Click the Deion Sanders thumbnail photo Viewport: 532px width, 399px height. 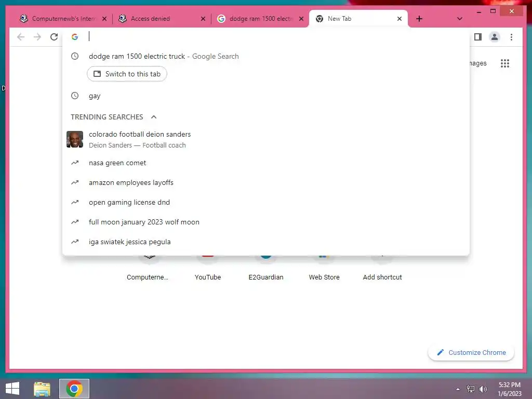[75, 139]
